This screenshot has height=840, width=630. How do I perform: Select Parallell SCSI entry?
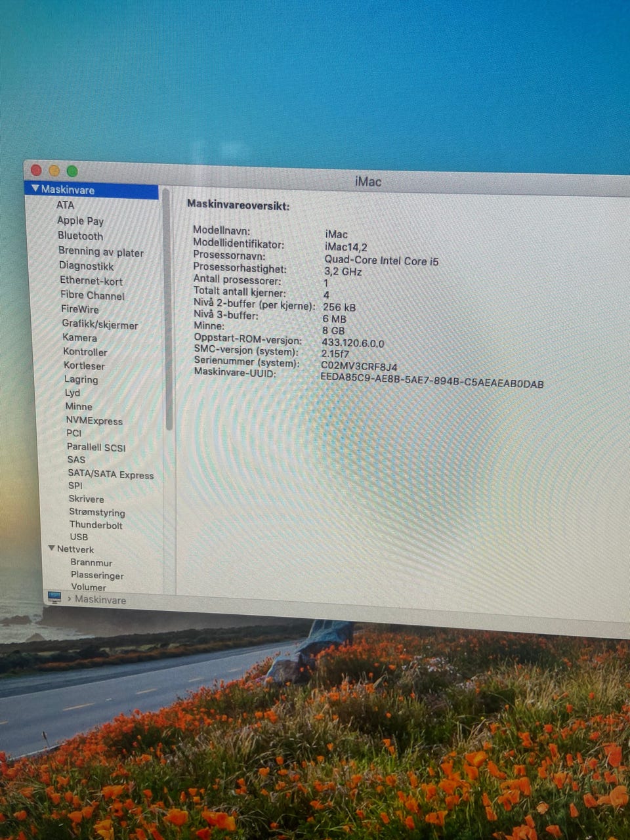[96, 447]
